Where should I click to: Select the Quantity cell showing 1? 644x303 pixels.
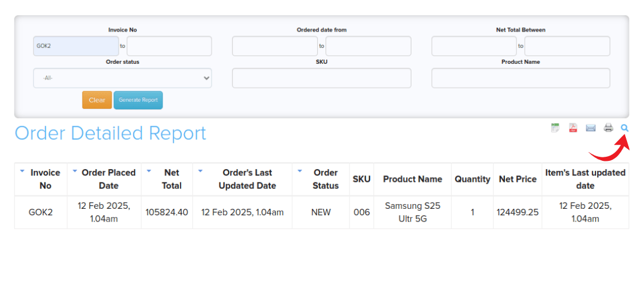point(472,212)
